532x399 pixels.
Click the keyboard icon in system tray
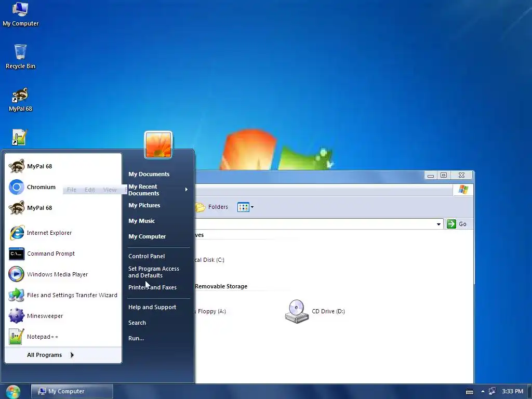pos(470,392)
